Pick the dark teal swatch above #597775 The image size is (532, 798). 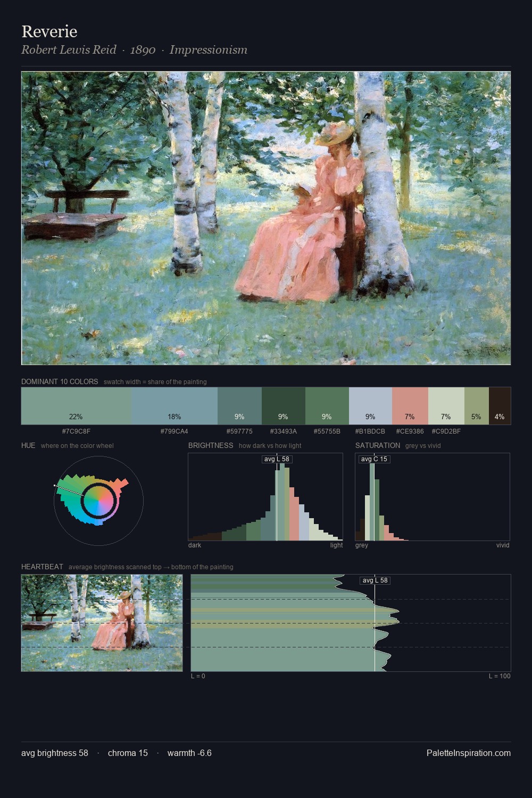pos(239,405)
